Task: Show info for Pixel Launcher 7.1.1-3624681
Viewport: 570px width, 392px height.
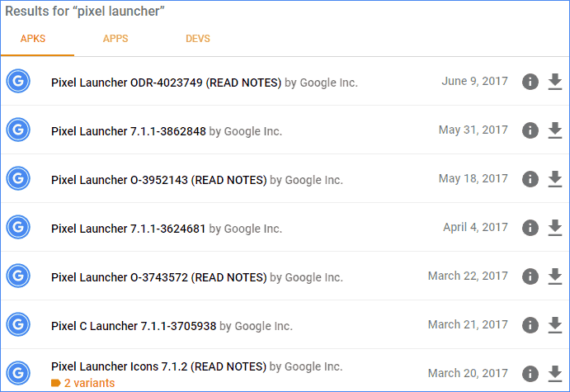Action: point(530,228)
